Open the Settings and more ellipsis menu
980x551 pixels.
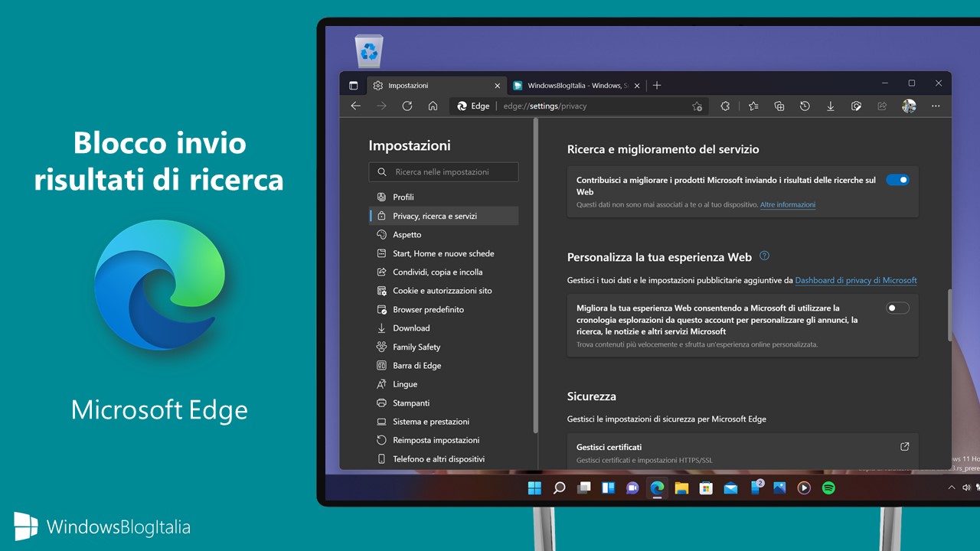click(936, 106)
